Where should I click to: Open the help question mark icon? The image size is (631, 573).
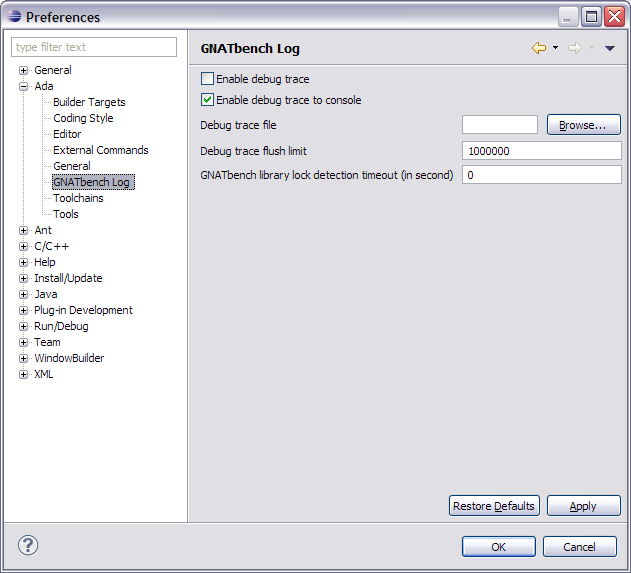click(28, 545)
